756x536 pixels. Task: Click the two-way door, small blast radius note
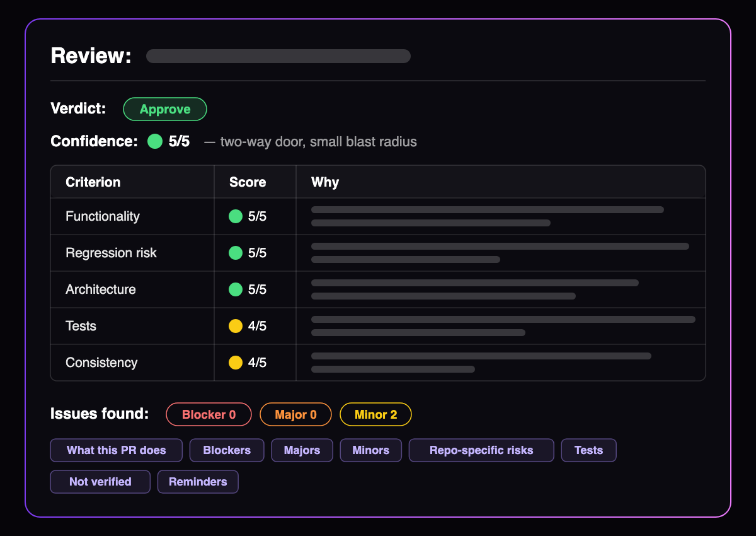pyautogui.click(x=311, y=142)
